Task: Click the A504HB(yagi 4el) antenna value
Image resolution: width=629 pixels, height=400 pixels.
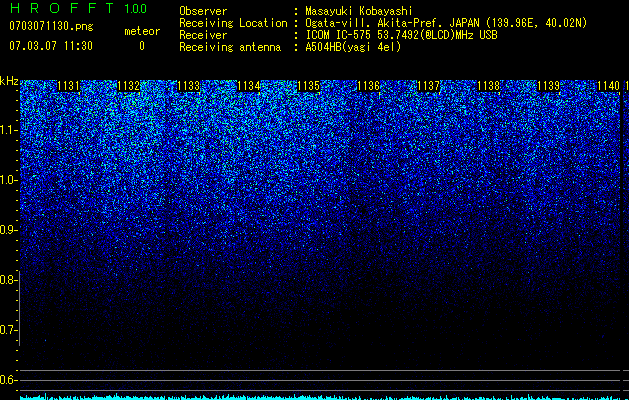Action: (x=353, y=47)
